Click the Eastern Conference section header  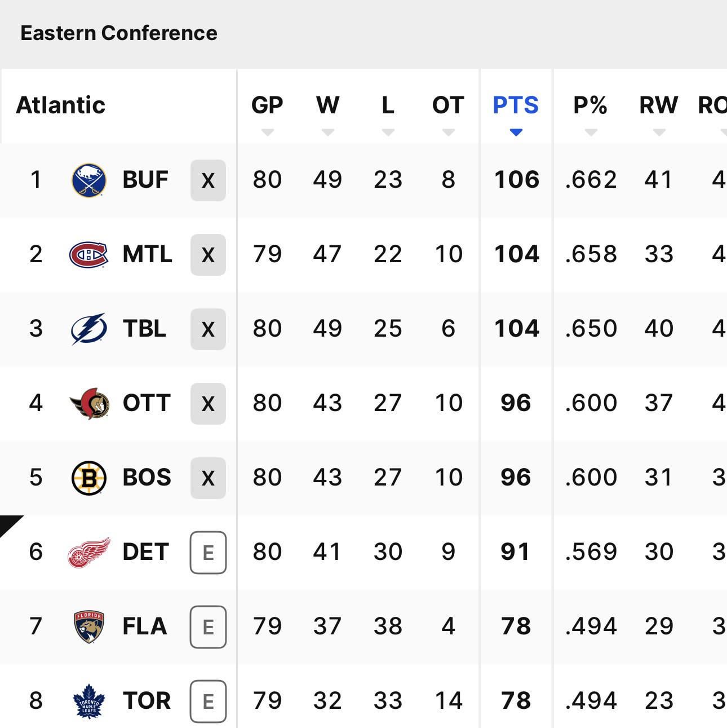click(119, 33)
